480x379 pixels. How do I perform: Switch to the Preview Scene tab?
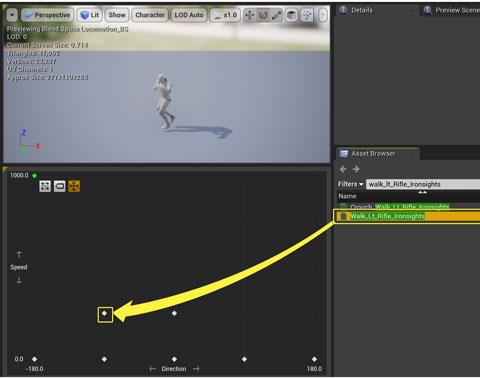click(x=452, y=10)
